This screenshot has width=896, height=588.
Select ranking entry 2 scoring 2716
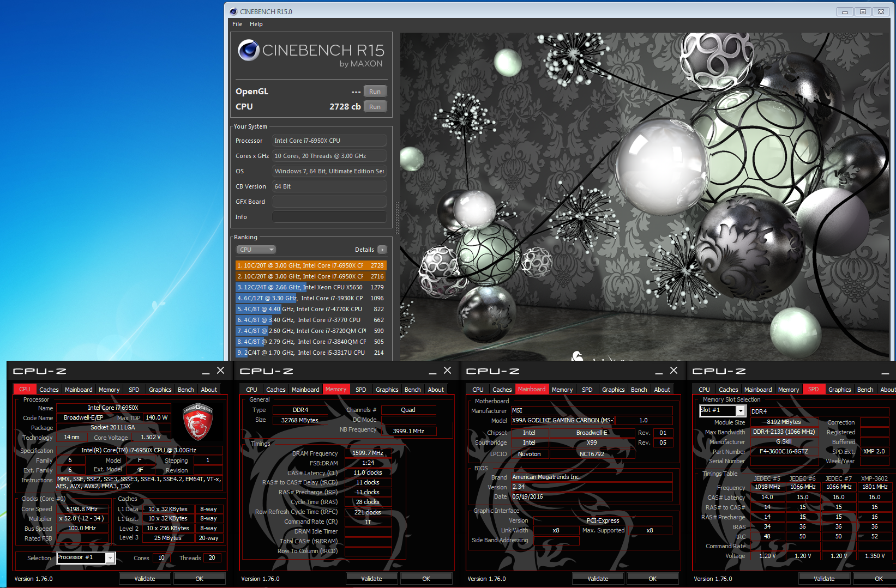click(311, 276)
